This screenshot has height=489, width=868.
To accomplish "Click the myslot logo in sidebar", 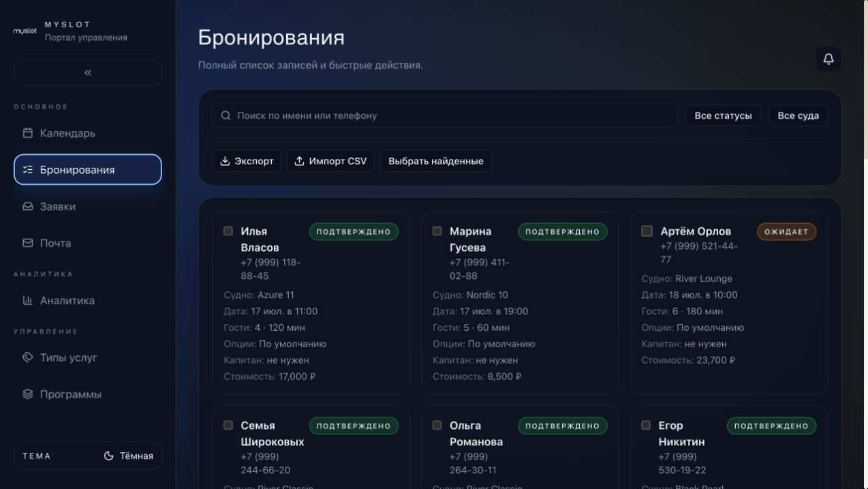I will click(x=25, y=31).
